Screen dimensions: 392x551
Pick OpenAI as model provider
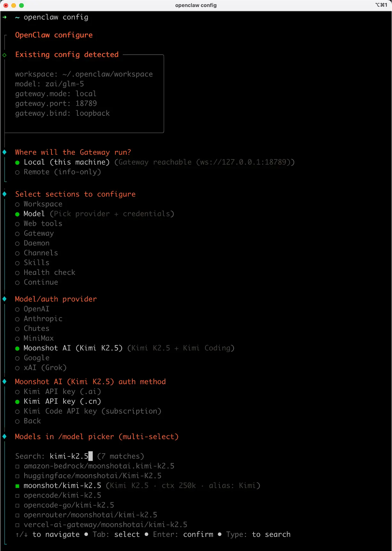(32, 309)
